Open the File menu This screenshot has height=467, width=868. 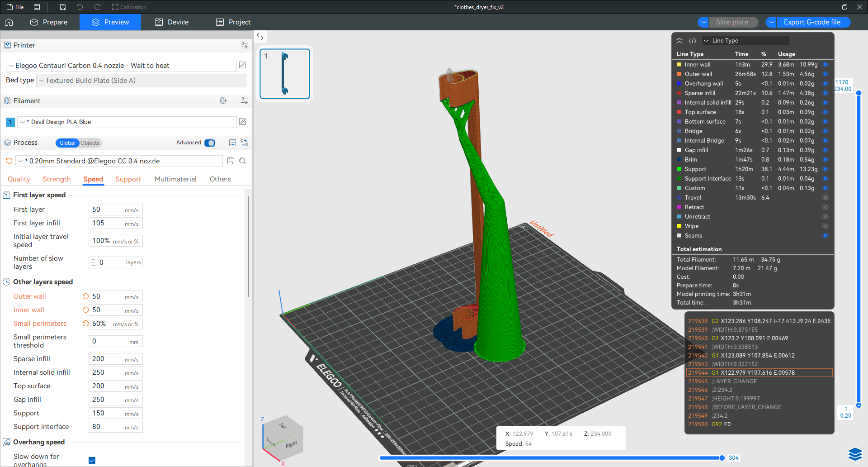[x=15, y=7]
